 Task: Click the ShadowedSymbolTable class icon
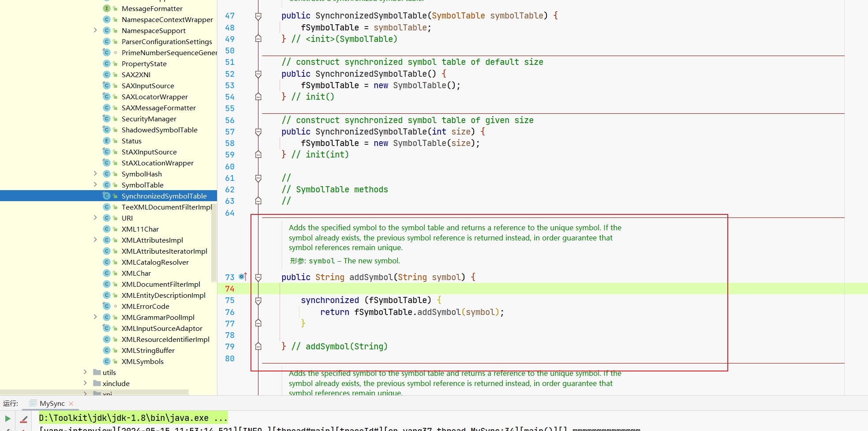(x=107, y=130)
